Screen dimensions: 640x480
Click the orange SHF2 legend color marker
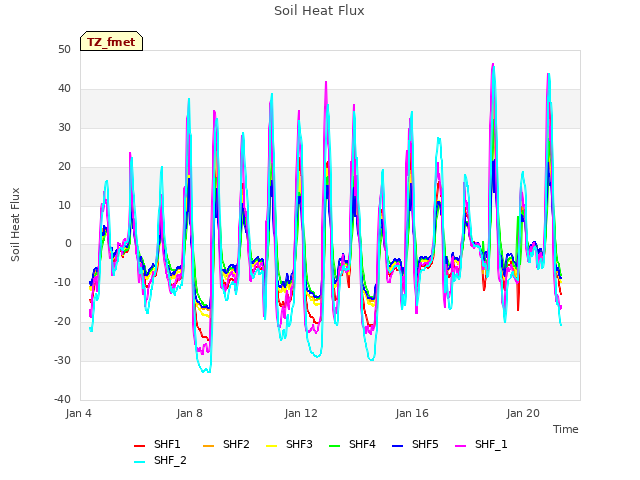coord(209,446)
